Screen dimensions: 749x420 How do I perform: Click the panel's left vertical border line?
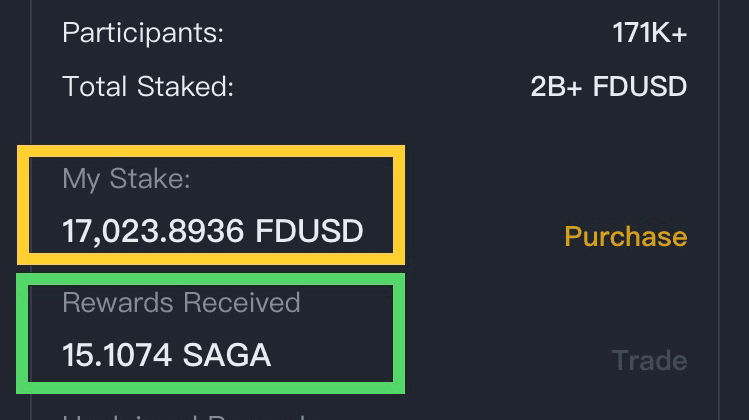coord(33,100)
